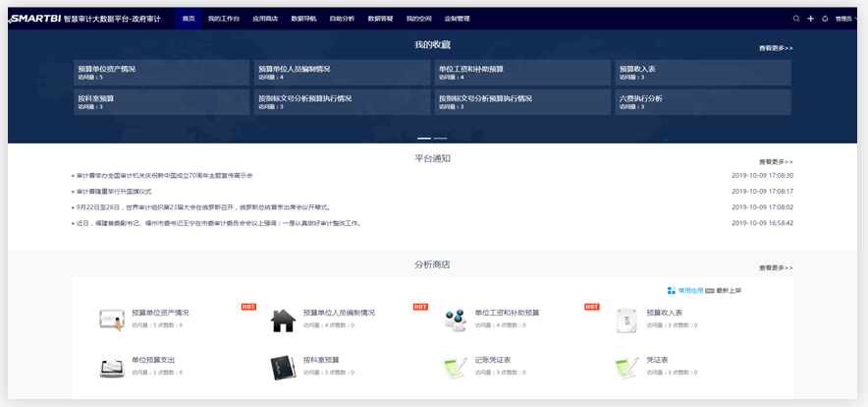The width and height of the screenshot is (868, 407).
Task: Click the document icon for 预算收入表
Action: (626, 320)
